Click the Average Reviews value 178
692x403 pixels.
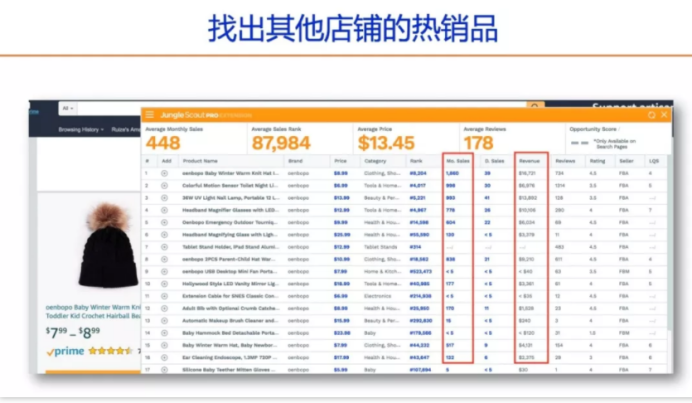pyautogui.click(x=478, y=143)
